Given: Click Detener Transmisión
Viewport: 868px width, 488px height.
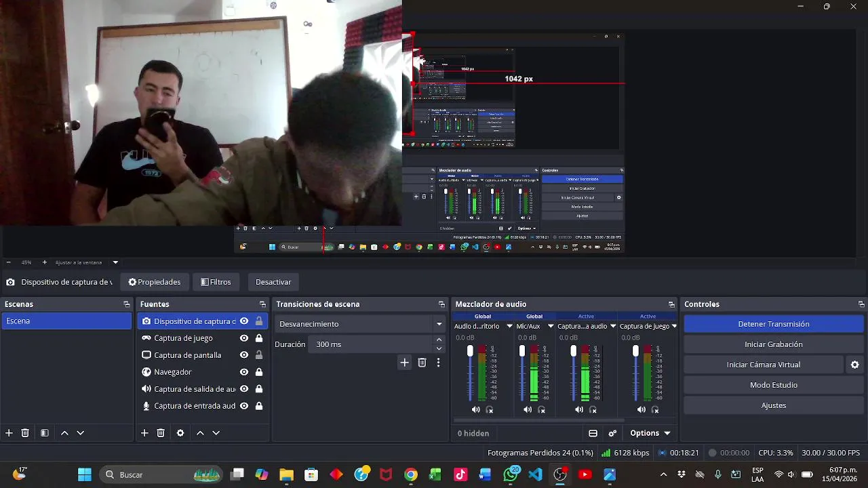Looking at the screenshot, I should (774, 324).
